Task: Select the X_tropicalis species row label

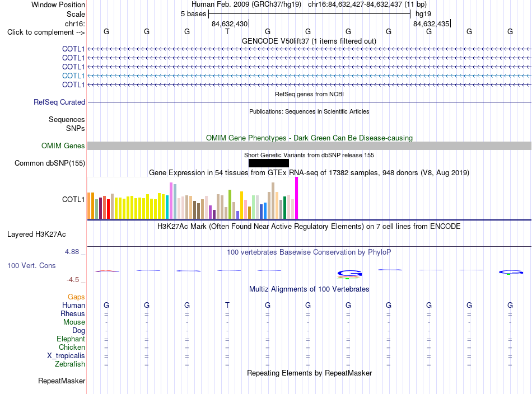Action: [66, 356]
